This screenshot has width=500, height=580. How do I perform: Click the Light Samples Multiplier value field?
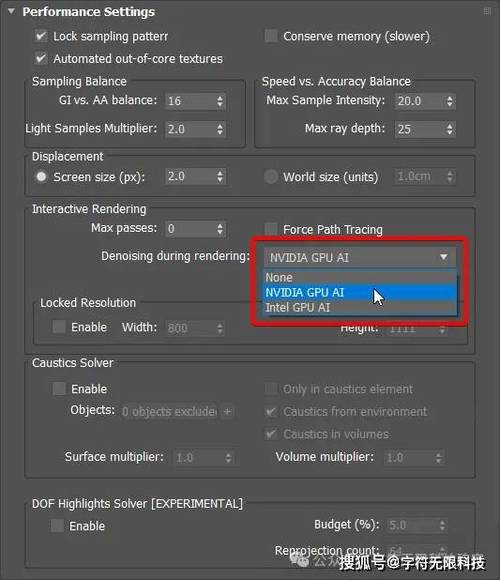[189, 129]
